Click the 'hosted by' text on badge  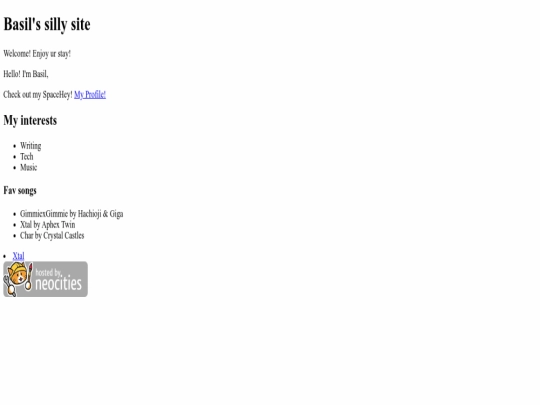pyautogui.click(x=49, y=272)
